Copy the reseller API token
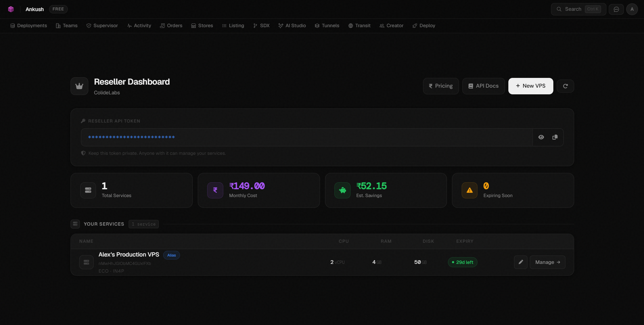This screenshot has height=325, width=644. coord(555,137)
